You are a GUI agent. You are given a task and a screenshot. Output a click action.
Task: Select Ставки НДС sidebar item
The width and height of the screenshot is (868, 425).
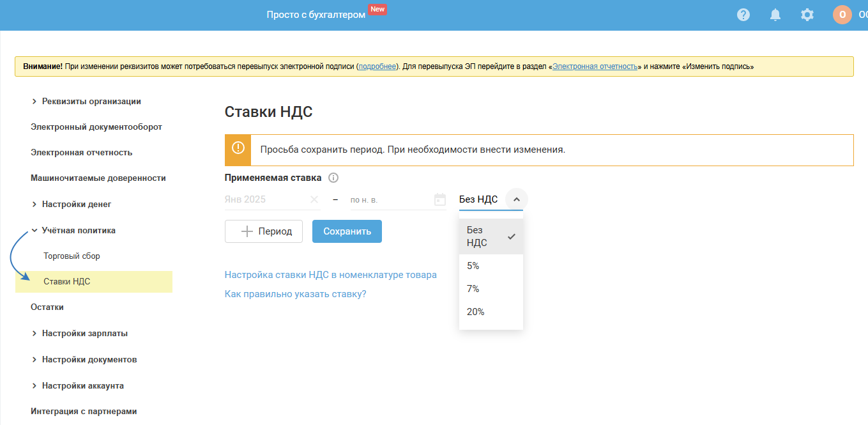click(94, 282)
